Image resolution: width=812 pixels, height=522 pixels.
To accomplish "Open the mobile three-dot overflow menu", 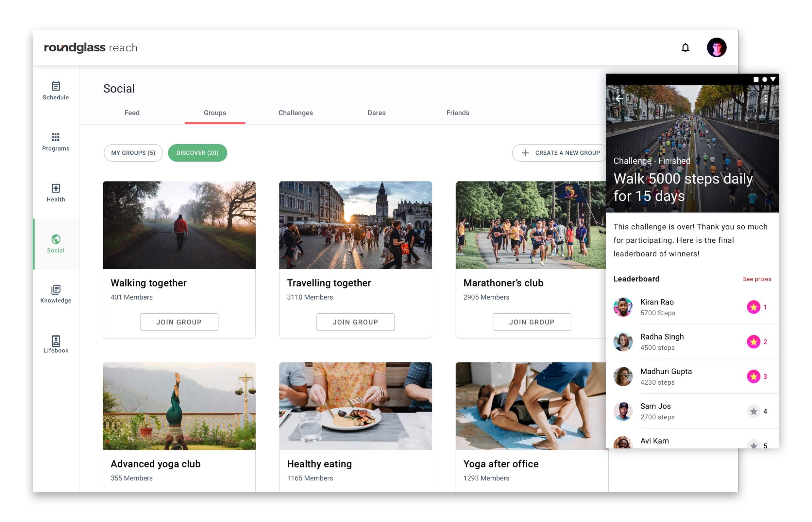I will pyautogui.click(x=765, y=99).
